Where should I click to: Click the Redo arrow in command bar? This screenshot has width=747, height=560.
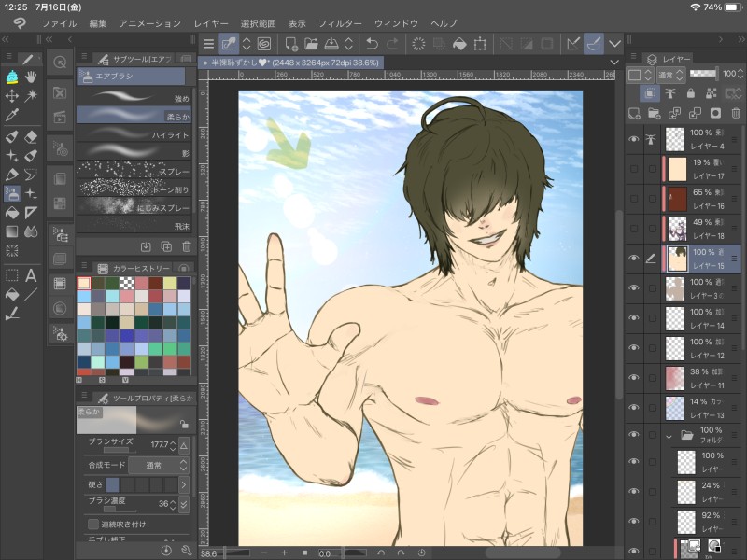(392, 44)
